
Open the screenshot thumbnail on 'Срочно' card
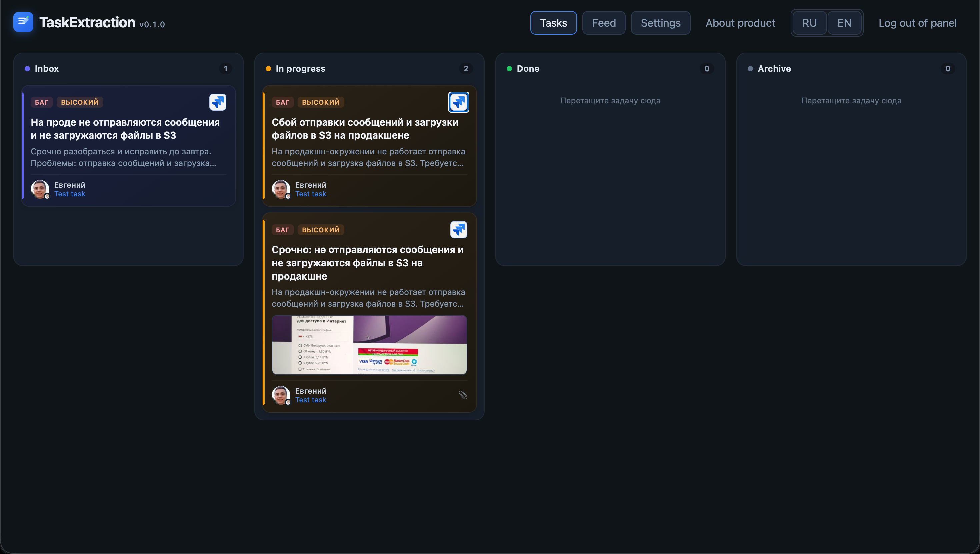[x=369, y=345]
